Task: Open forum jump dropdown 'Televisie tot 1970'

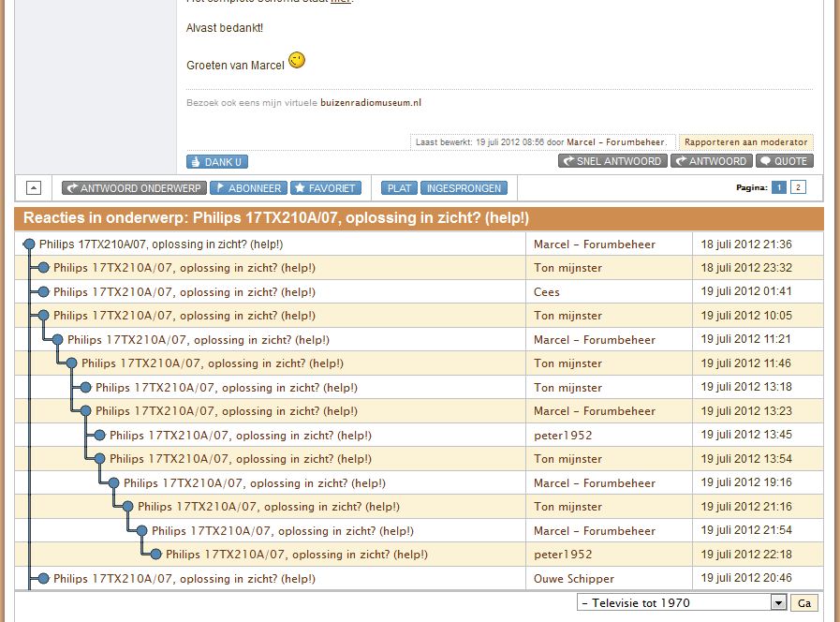Action: tap(682, 602)
